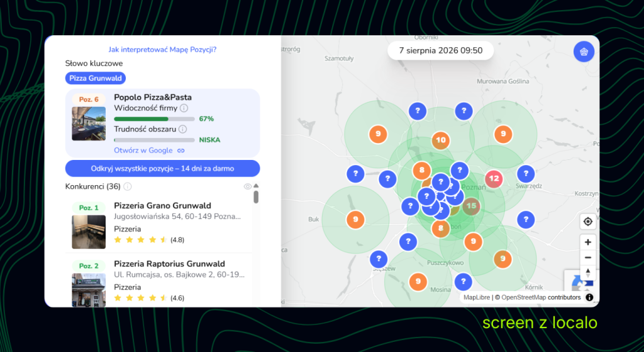Open the 'Otwórz w Google' link
The height and width of the screenshot is (352, 644).
pyautogui.click(x=149, y=150)
